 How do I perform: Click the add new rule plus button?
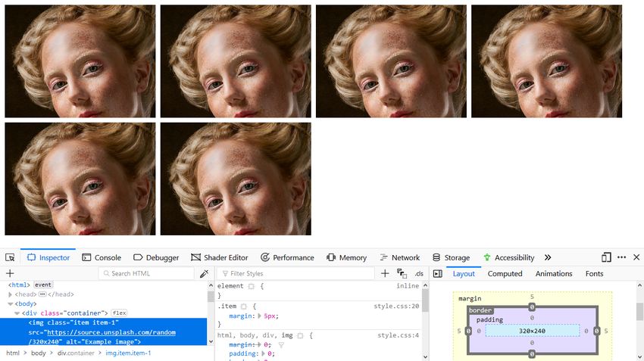[385, 274]
